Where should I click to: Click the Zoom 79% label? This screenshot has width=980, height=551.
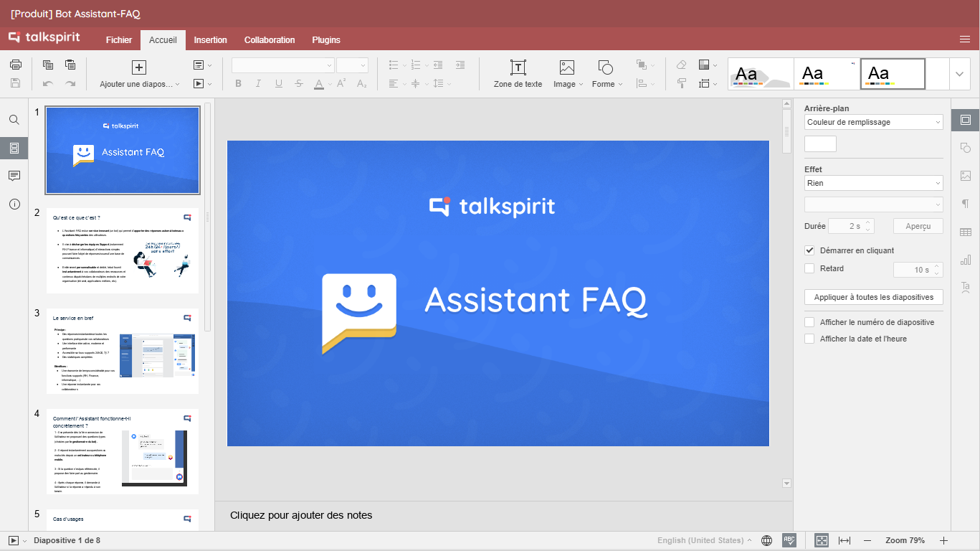point(905,540)
